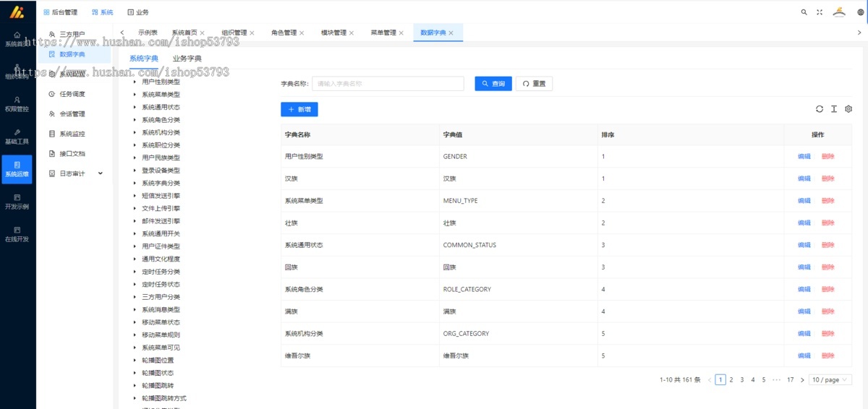Close the 系统首页 tab
868x409 pixels.
(202, 33)
